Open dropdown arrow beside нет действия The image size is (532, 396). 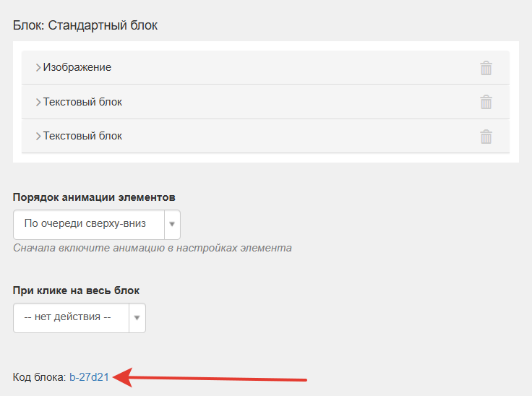(x=137, y=318)
